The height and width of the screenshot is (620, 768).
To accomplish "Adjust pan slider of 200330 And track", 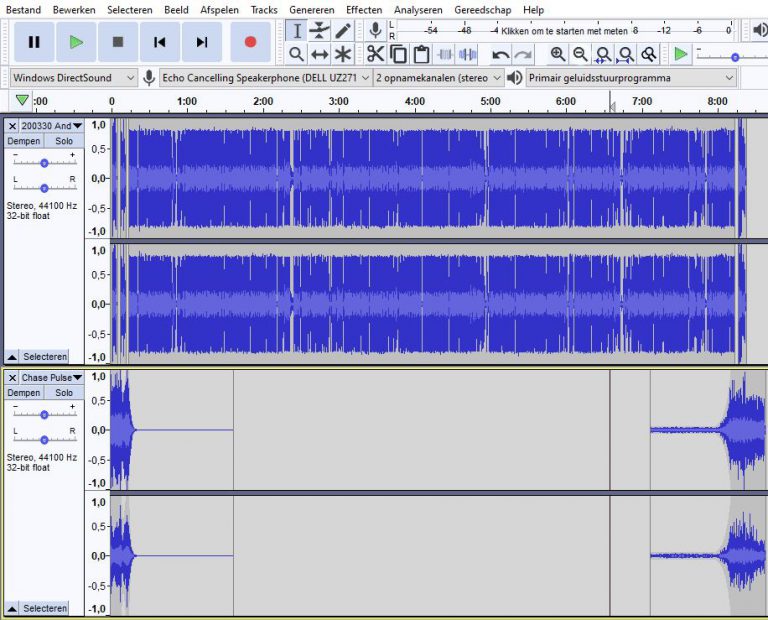I will 44,188.
